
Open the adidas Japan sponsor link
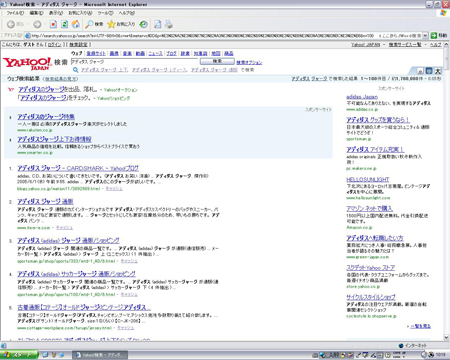[x=362, y=97]
